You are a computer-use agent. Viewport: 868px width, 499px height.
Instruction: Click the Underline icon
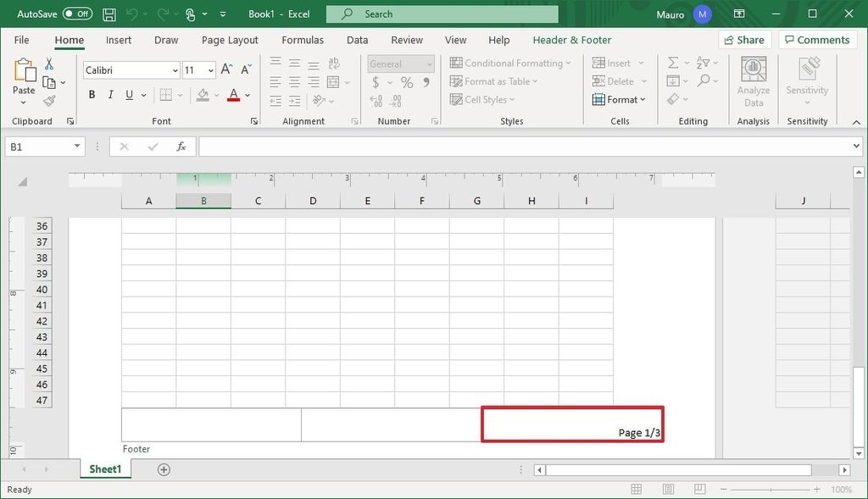coord(128,95)
